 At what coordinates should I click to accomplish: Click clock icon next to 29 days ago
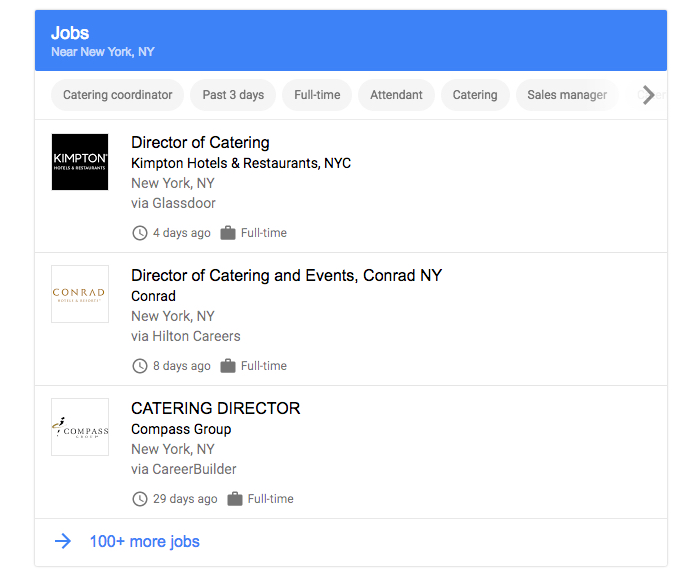tap(140, 499)
